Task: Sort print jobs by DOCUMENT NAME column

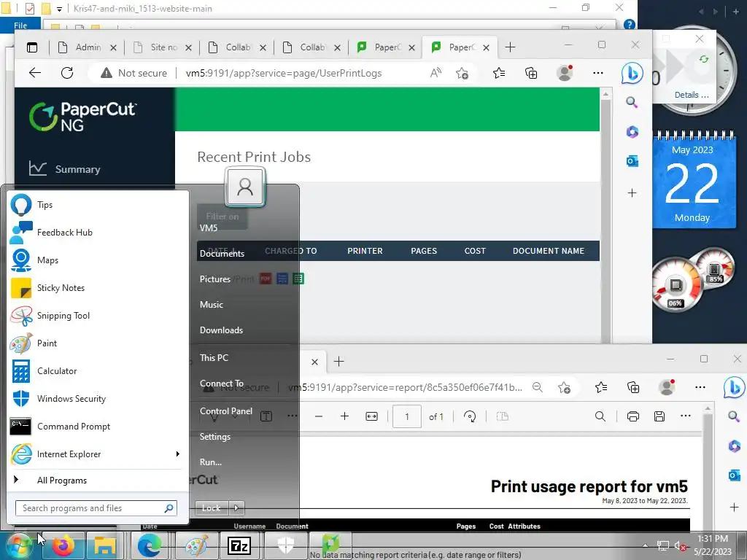Action: coord(549,251)
